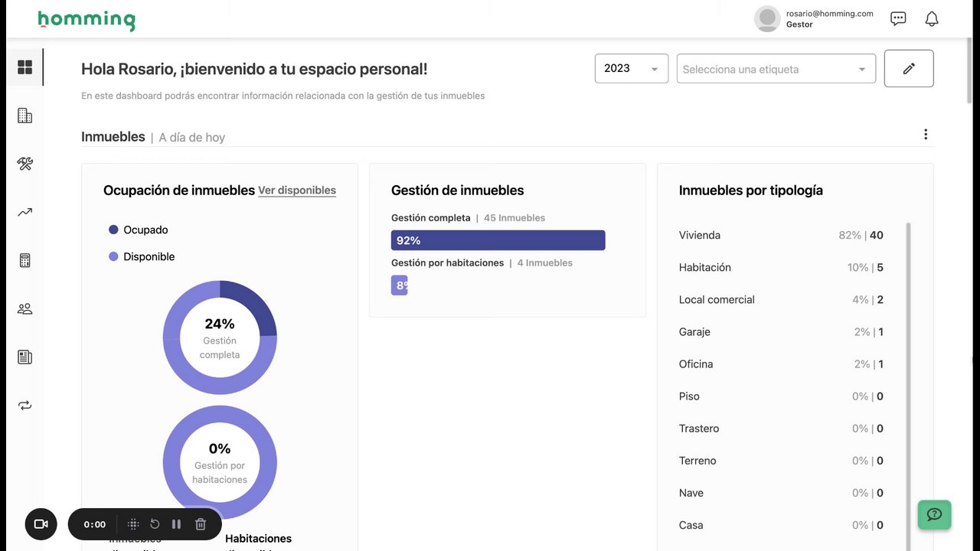The height and width of the screenshot is (551, 980).
Task: Open the chat messages icon
Action: pyautogui.click(x=898, y=19)
